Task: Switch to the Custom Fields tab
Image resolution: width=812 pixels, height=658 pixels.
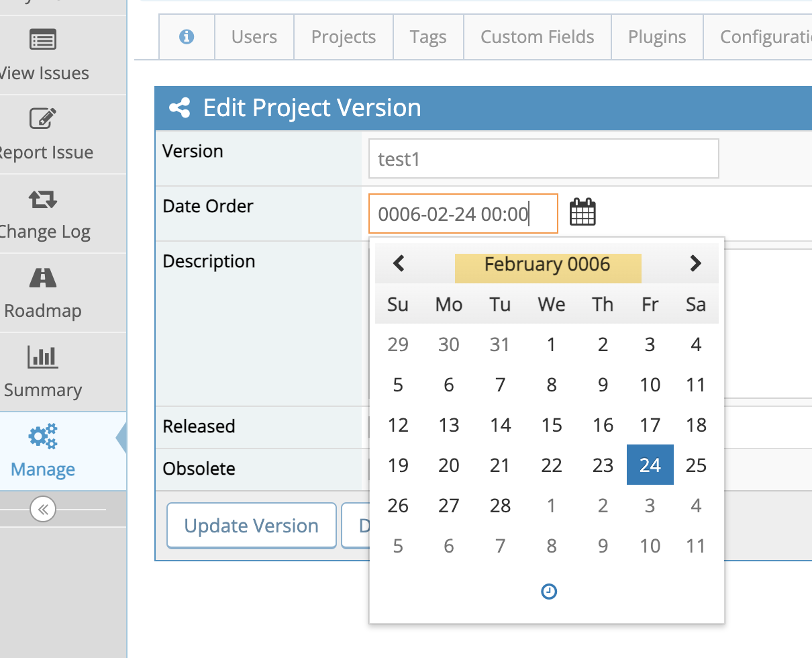Action: pyautogui.click(x=538, y=36)
